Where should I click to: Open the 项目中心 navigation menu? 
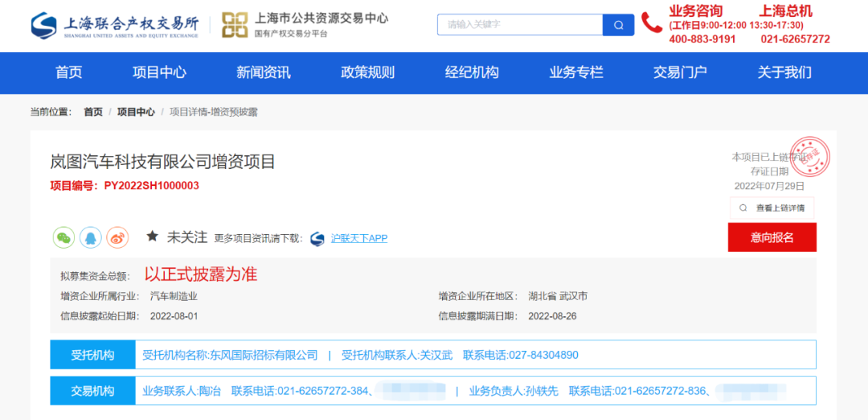(159, 72)
